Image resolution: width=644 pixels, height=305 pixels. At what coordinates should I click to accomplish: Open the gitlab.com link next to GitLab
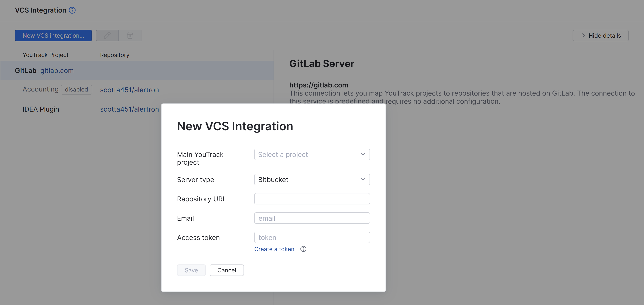click(x=57, y=70)
